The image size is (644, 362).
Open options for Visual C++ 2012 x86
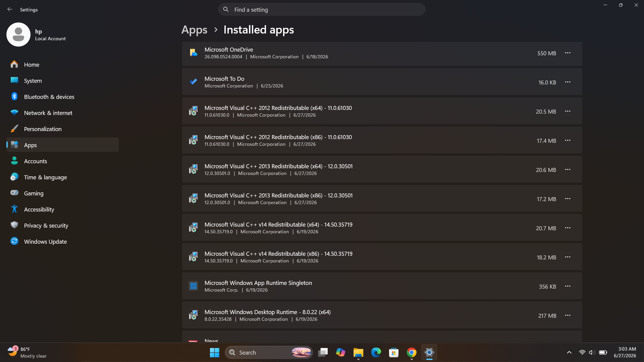(x=568, y=140)
